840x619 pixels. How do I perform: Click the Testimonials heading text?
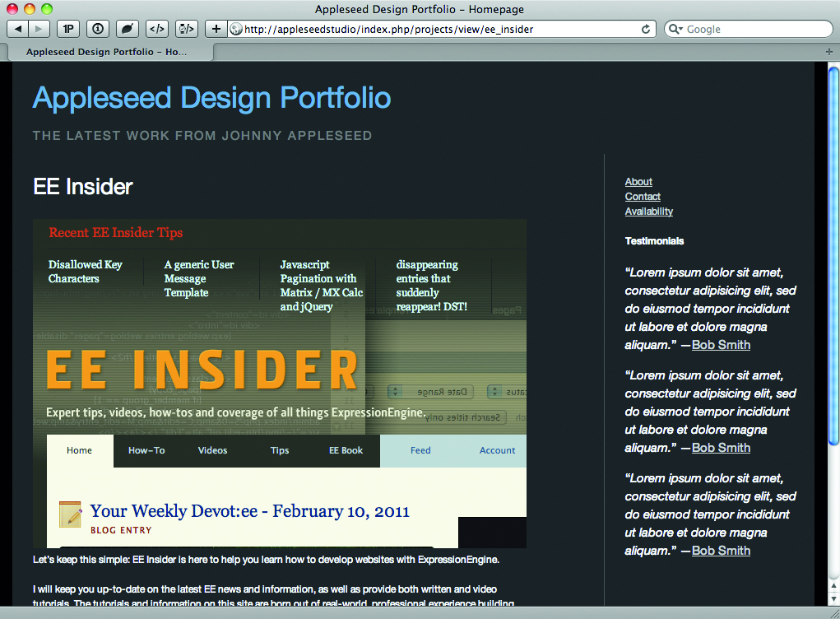tap(654, 240)
